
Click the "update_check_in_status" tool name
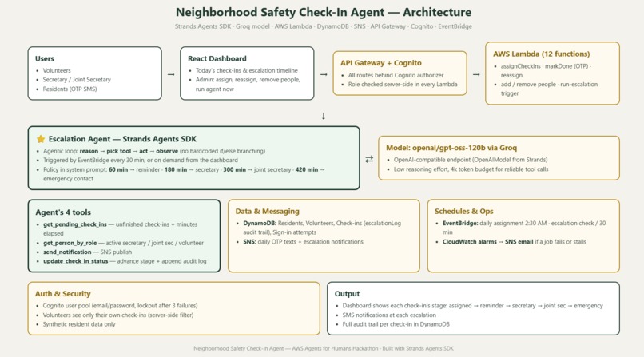[76, 261]
